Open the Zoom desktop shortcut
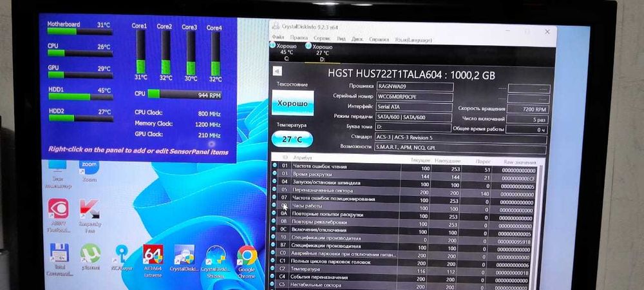The height and width of the screenshot is (290, 644). pos(89,170)
